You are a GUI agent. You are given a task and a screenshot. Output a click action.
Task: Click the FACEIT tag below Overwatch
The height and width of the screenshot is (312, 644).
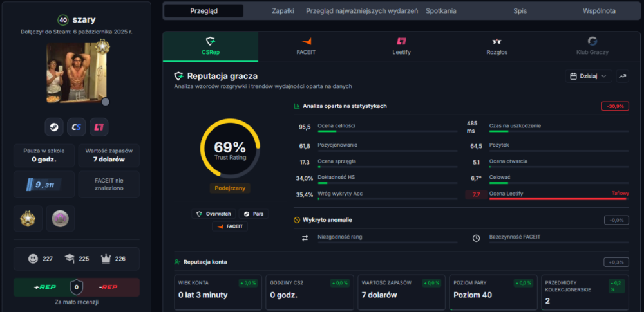click(x=230, y=226)
